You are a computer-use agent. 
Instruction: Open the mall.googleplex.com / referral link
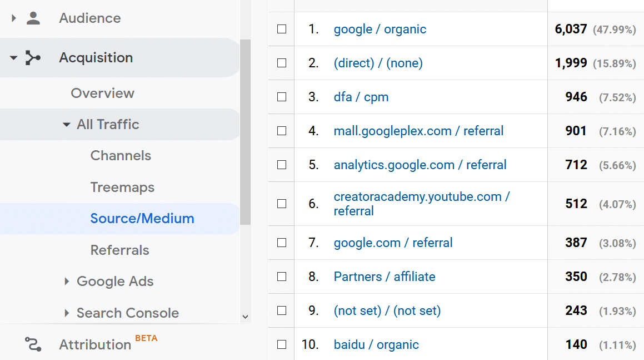coord(418,131)
